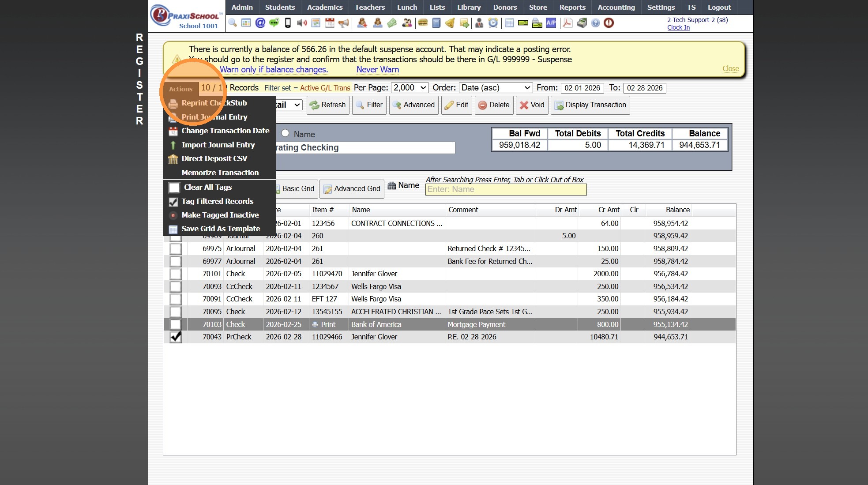Click the PDF document icon
Viewport: 868px width, 485px height.
click(567, 23)
